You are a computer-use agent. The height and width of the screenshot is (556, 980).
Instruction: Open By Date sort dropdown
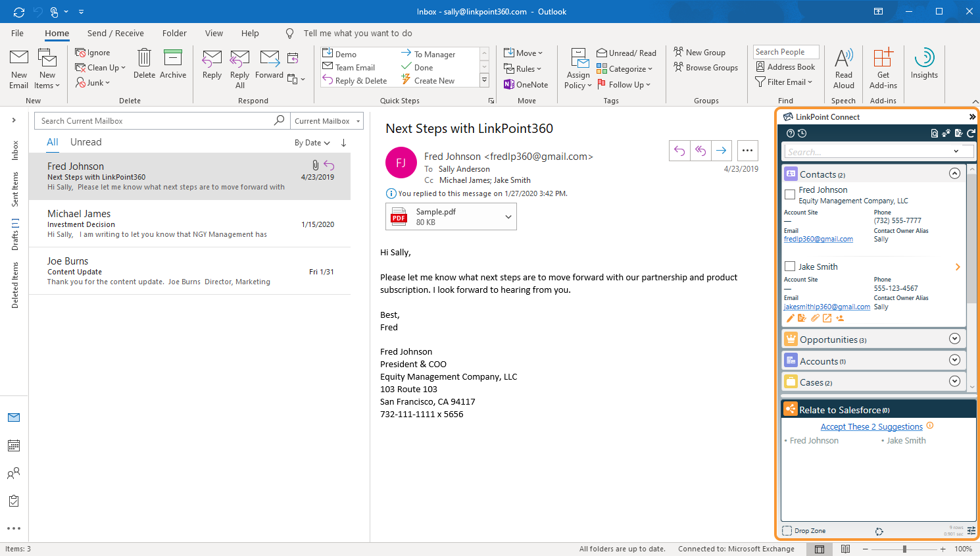(312, 143)
